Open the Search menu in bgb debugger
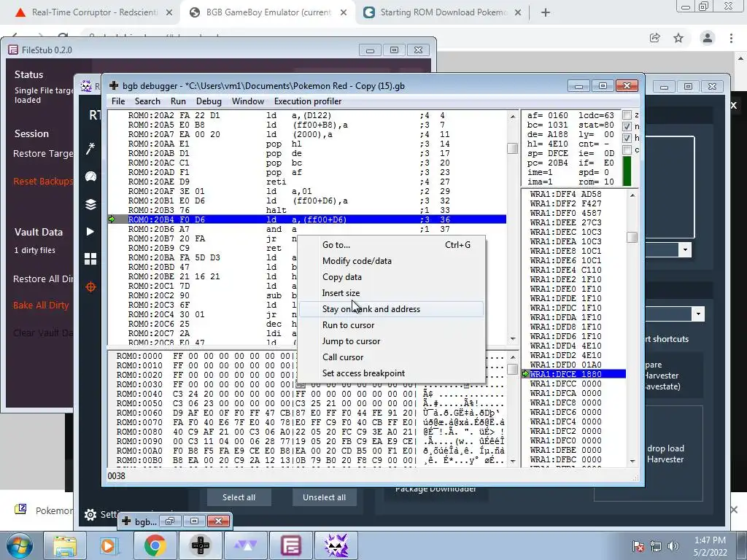 point(147,101)
